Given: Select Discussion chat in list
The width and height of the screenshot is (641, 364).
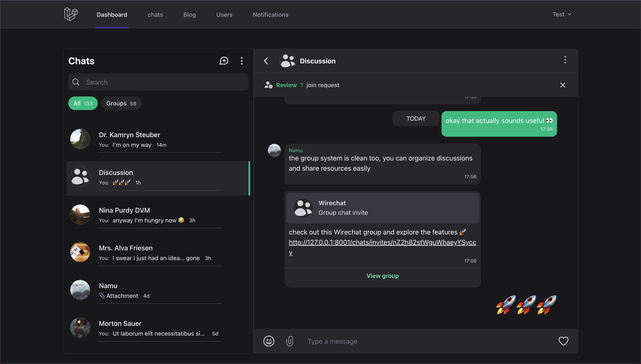Looking at the screenshot, I should (158, 178).
